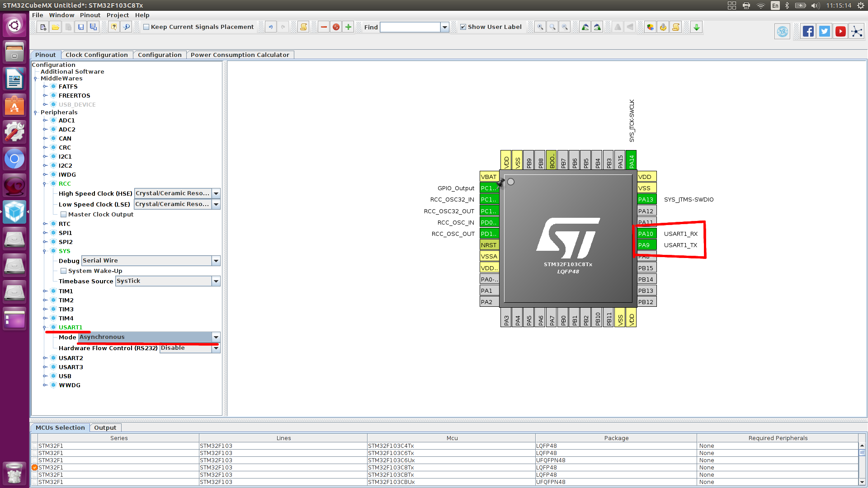Viewport: 868px width, 488px height.
Task: Select the STM32F103CBTx row checkbox
Action: pos(35,475)
